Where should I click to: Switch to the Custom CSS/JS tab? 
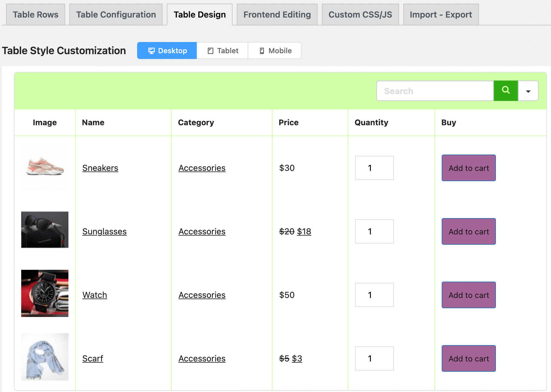click(360, 14)
